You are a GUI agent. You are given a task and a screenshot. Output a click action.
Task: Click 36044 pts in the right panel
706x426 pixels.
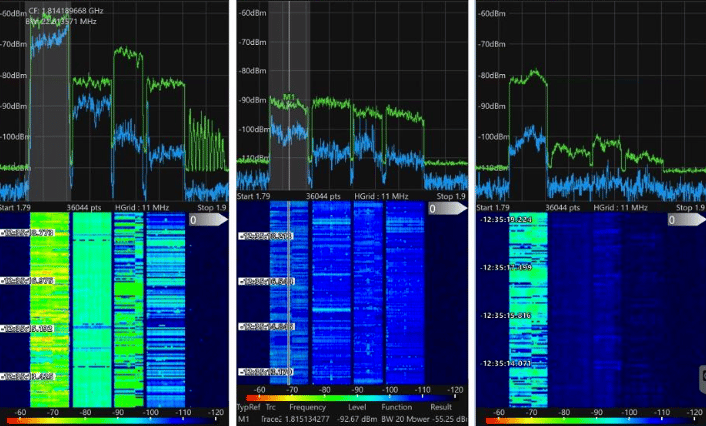pyautogui.click(x=563, y=208)
